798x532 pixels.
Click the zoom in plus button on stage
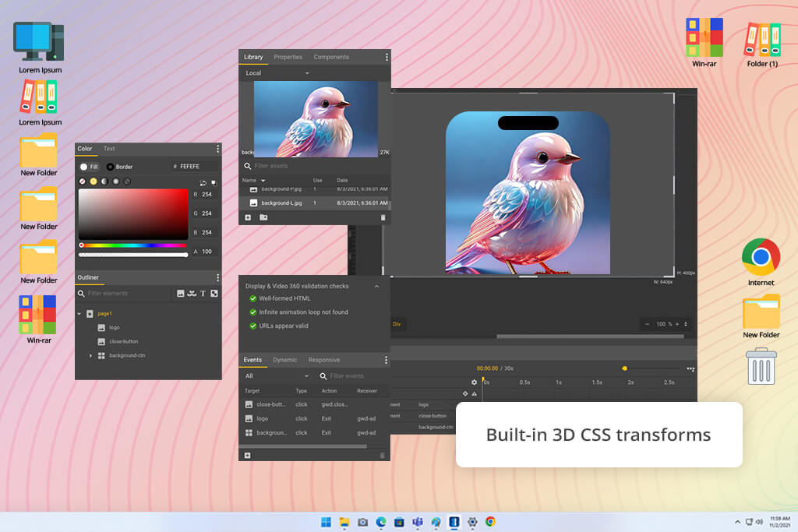677,324
